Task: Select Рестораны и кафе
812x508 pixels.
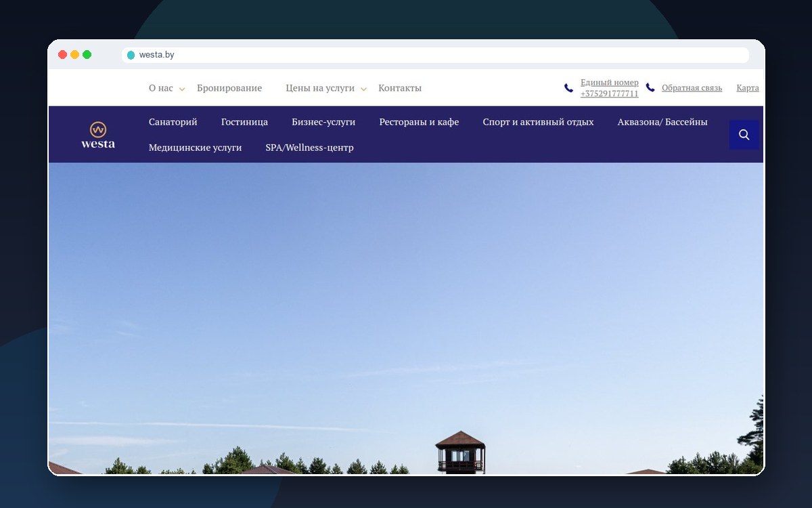Action: pos(419,122)
